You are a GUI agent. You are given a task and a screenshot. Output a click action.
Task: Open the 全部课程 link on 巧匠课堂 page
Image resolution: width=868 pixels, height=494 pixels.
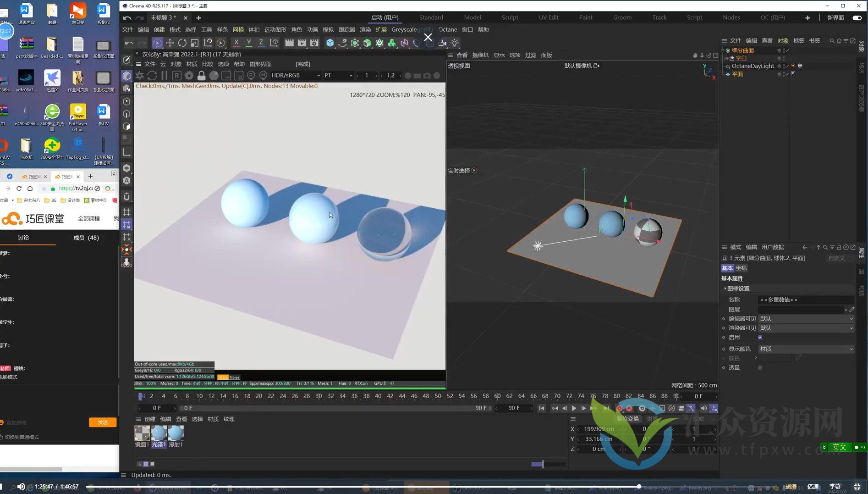click(89, 218)
